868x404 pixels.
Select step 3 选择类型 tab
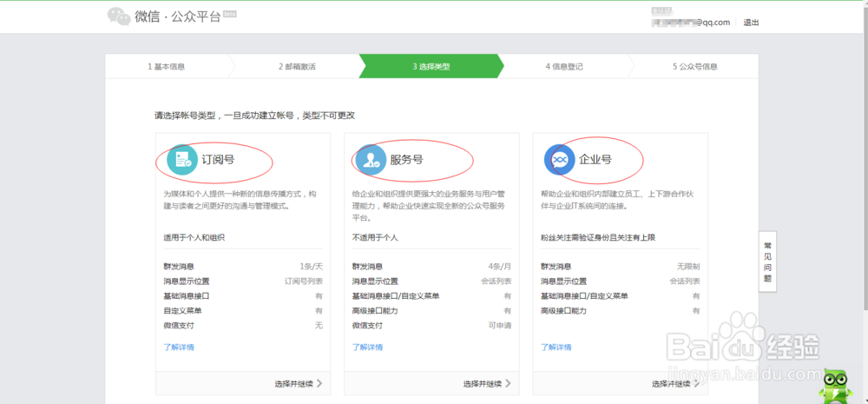(x=431, y=67)
